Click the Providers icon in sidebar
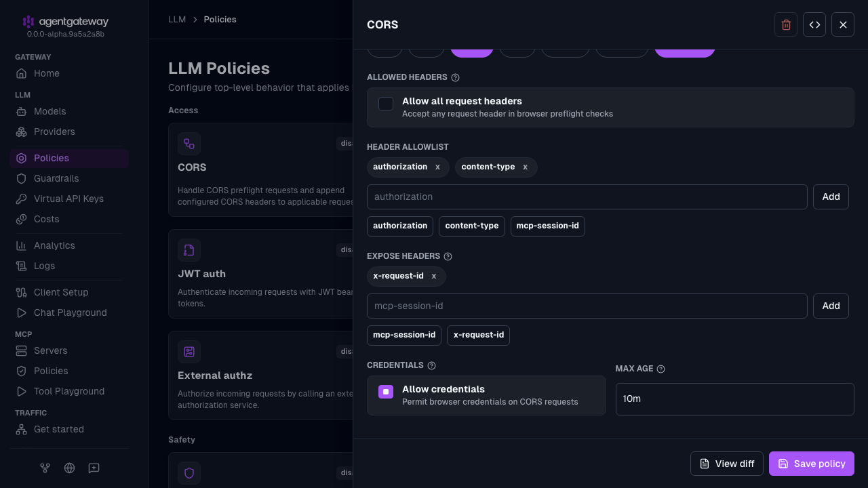Image resolution: width=868 pixels, height=488 pixels. [x=22, y=131]
